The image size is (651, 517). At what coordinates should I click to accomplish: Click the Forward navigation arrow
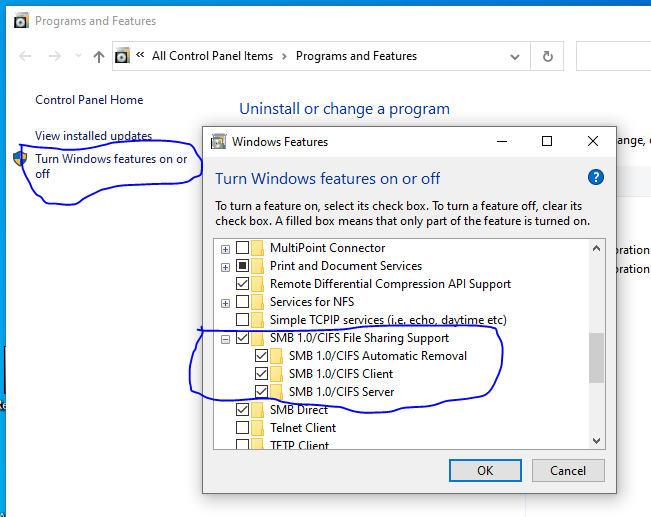pyautogui.click(x=56, y=57)
